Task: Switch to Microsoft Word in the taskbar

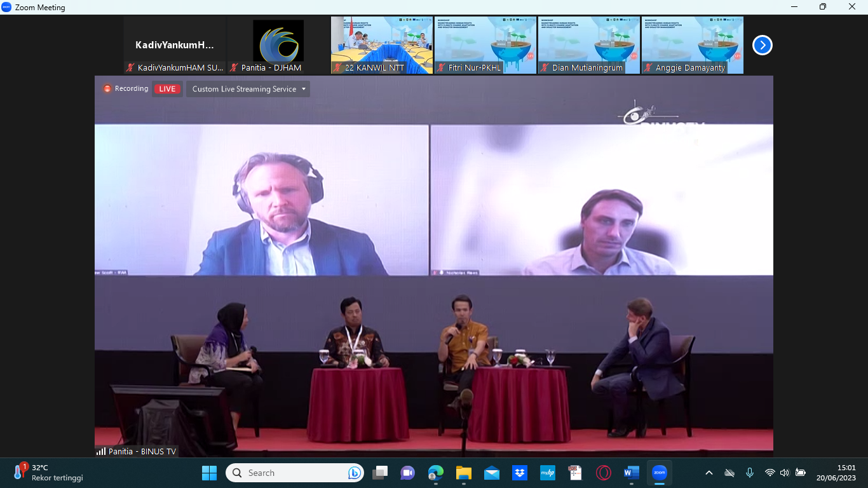Action: (632, 473)
